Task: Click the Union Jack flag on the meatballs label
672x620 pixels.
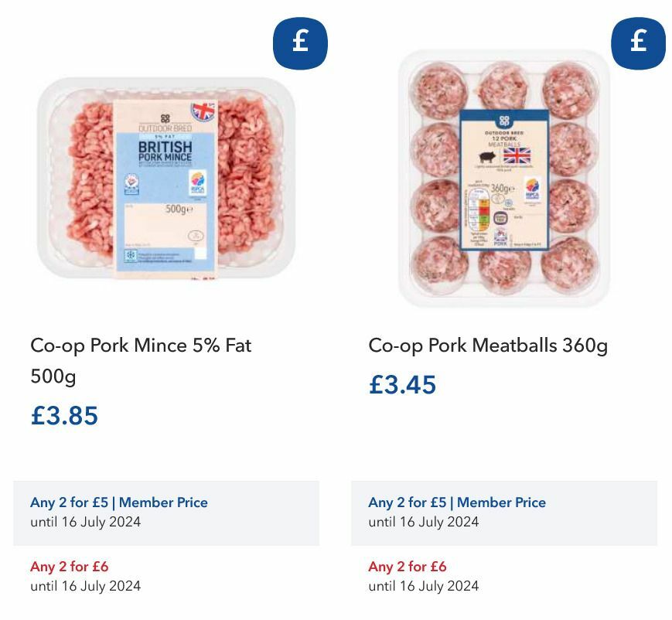Action: [x=517, y=155]
